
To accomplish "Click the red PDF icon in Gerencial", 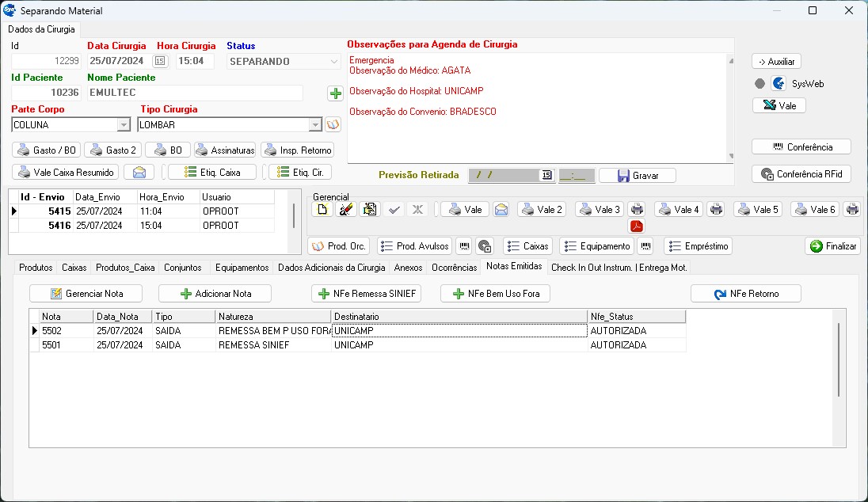I will click(x=637, y=226).
